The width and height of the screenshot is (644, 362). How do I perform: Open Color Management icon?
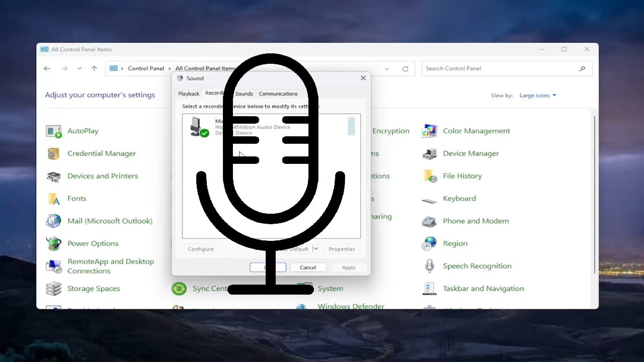429,131
